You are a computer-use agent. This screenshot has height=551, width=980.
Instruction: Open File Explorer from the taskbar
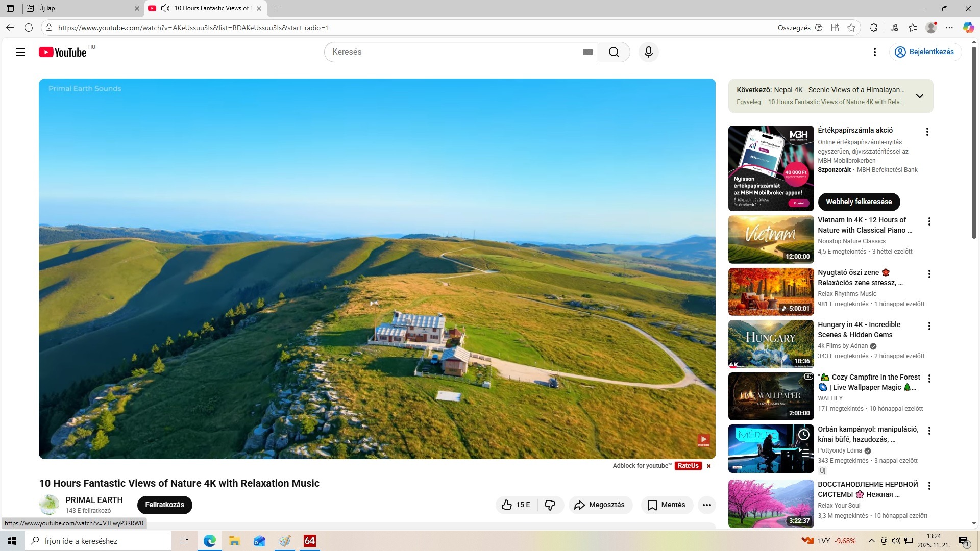tap(234, 541)
